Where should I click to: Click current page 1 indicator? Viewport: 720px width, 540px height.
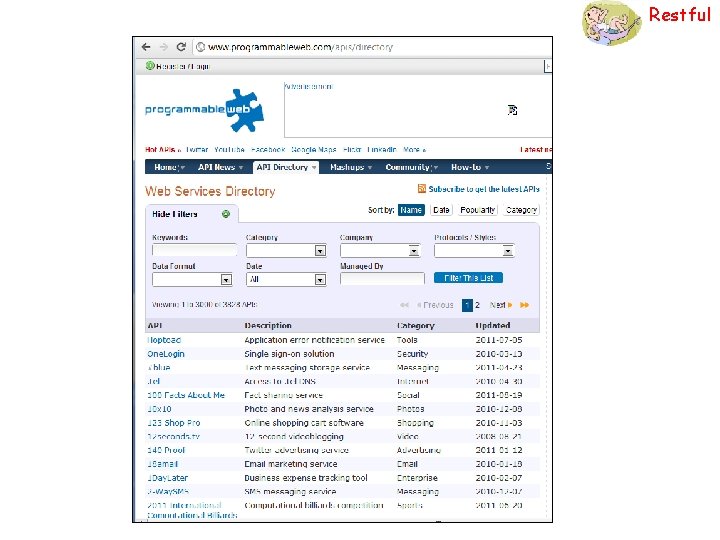point(467,305)
